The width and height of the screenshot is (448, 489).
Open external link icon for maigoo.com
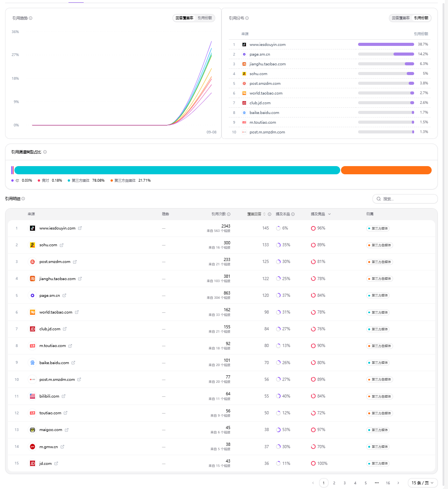(x=67, y=430)
